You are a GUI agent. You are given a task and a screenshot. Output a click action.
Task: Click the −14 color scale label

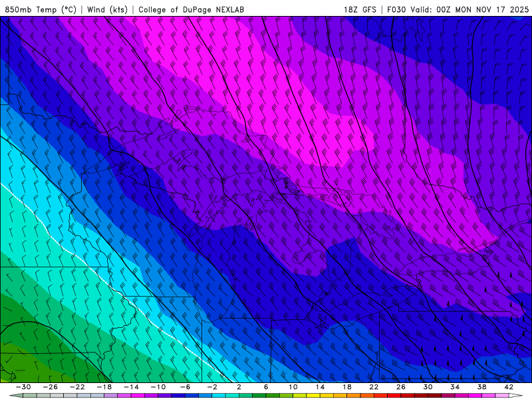click(131, 387)
